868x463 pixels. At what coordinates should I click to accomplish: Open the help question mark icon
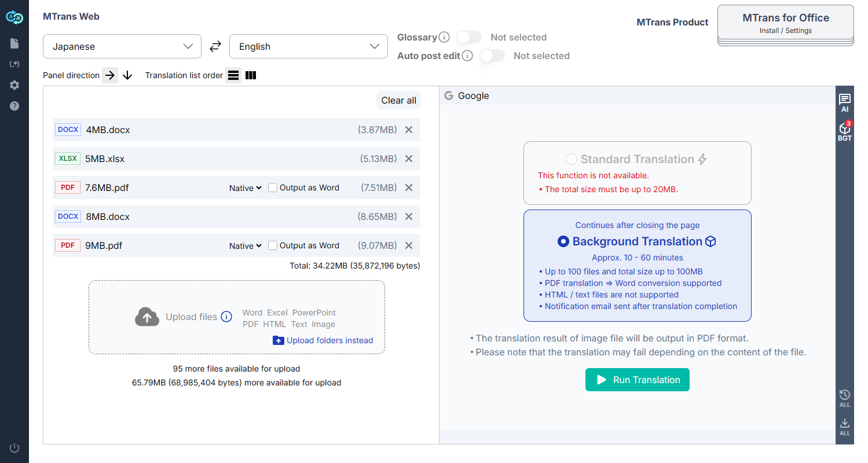14,106
